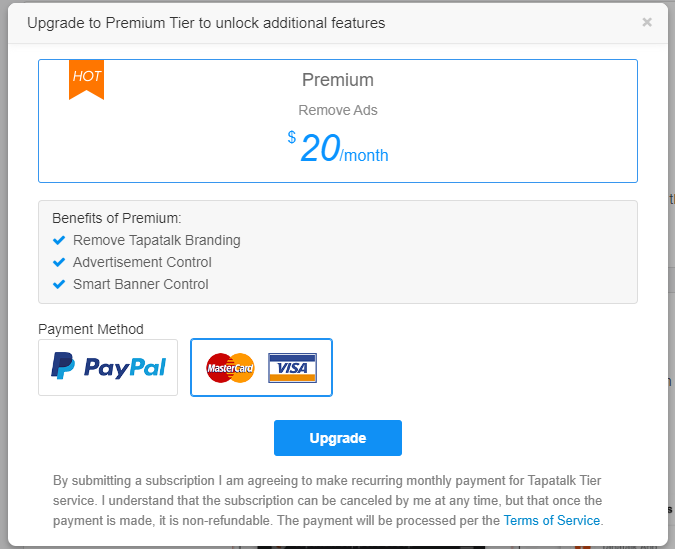
Task: Click checkmark beside Advertisement Control
Action: tap(59, 262)
